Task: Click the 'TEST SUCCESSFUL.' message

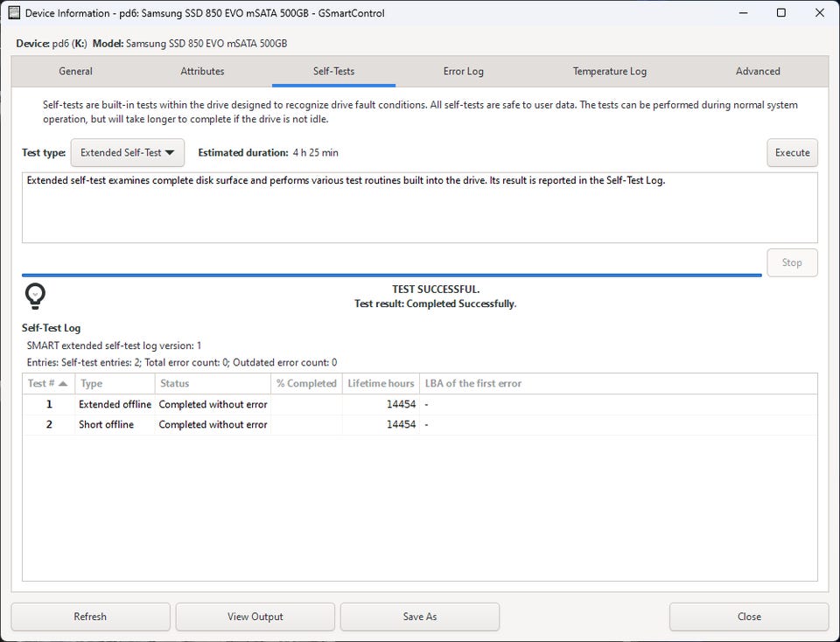Action: pos(436,290)
